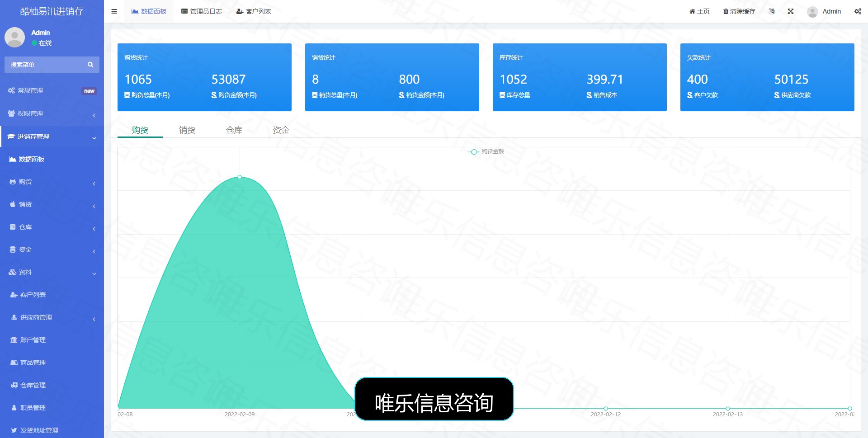
Task: Select the 数据面板 top tab
Action: click(x=149, y=11)
